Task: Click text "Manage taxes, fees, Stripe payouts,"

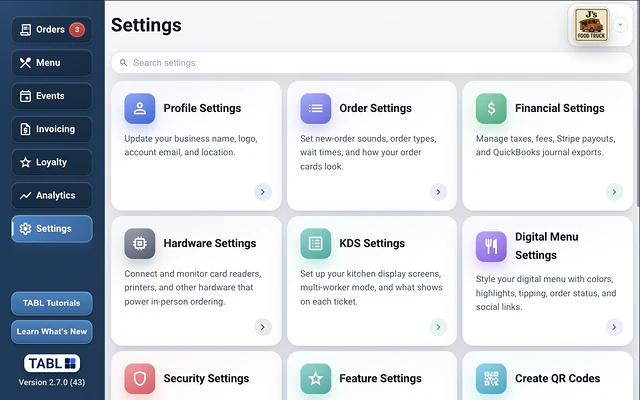Action: tap(545, 139)
